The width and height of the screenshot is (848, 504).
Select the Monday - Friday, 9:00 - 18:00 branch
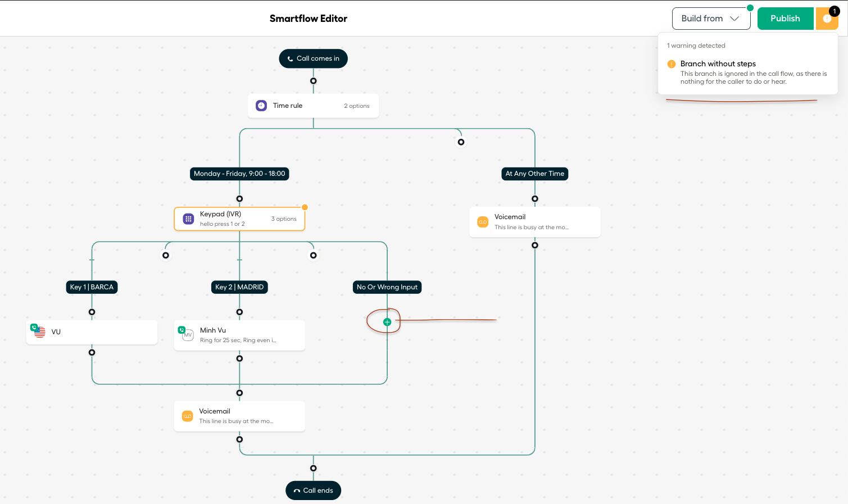239,174
